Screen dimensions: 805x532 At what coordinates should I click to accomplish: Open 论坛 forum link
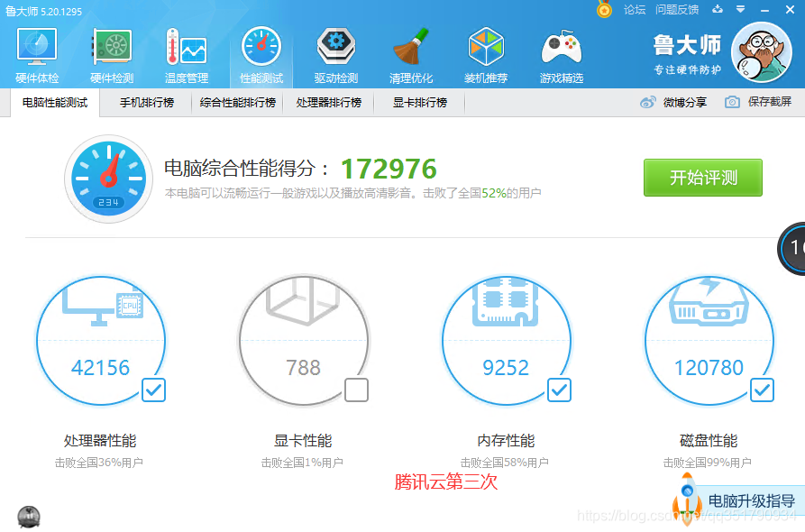tap(635, 10)
